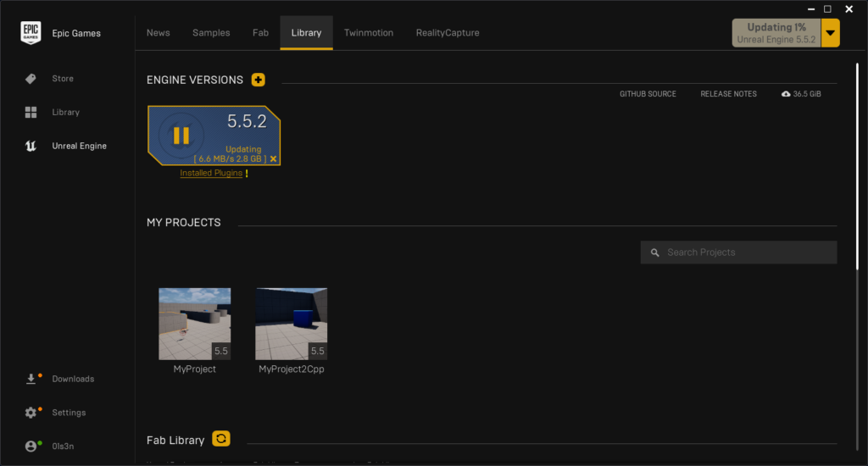The image size is (868, 466).
Task: Open the Downloads section
Action: pyautogui.click(x=72, y=380)
